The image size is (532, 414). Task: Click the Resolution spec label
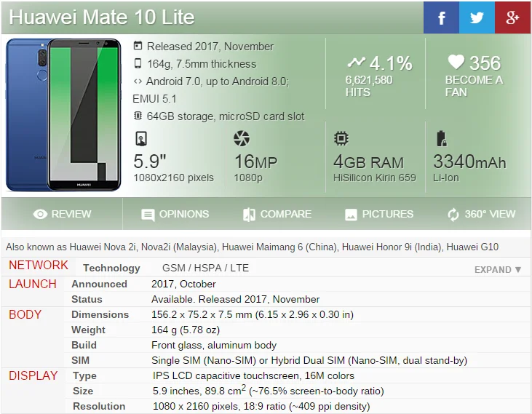point(99,406)
